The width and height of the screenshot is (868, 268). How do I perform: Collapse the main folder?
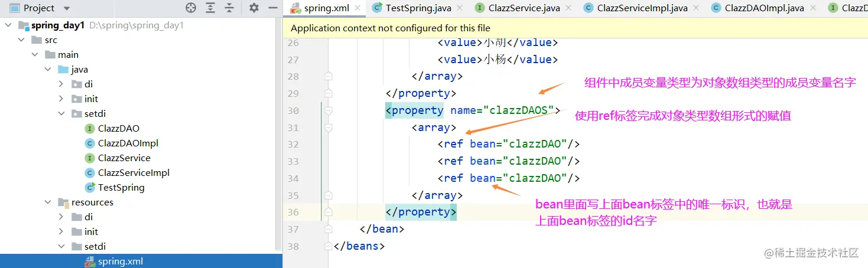click(x=35, y=55)
